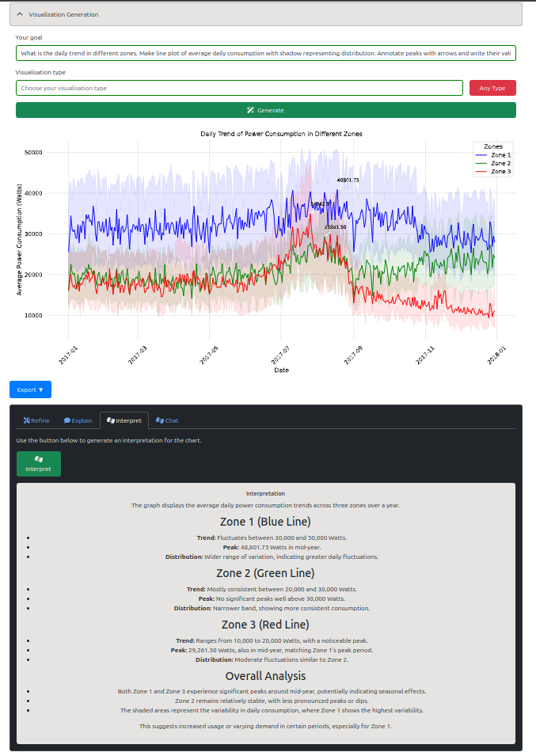Collapse the Visualization Generation chevron icon
The width and height of the screenshot is (536, 756).
(21, 14)
